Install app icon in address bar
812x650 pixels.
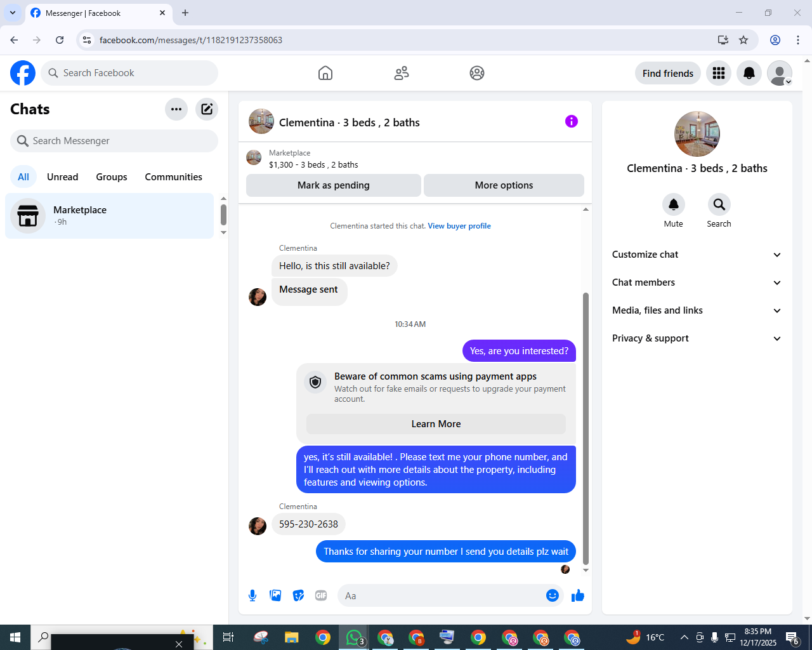723,40
